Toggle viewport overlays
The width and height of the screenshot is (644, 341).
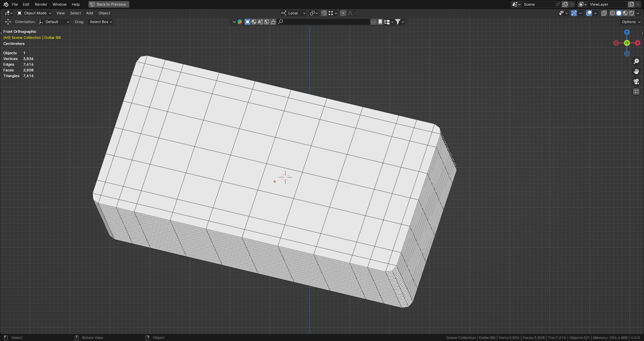click(x=589, y=13)
